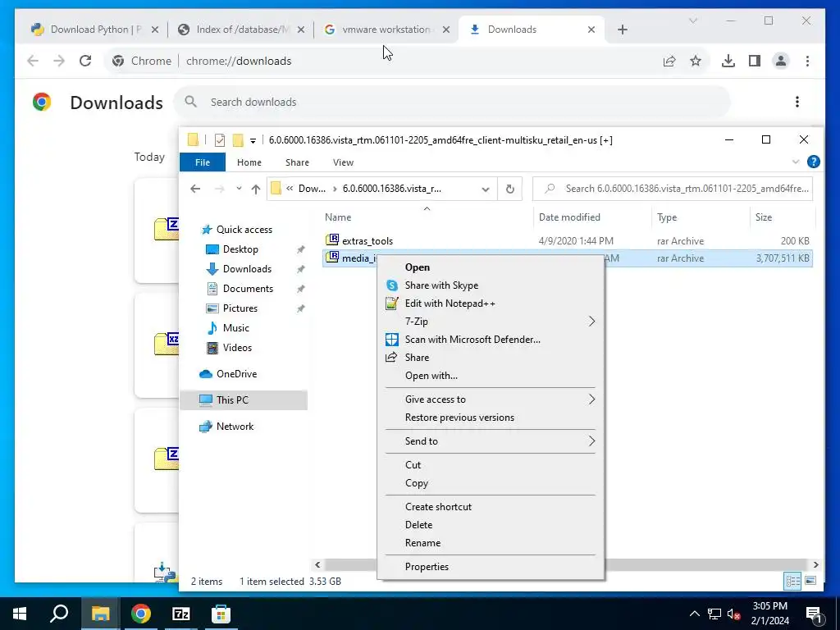Screen dimensions: 840x630
Task: Open Chrome downloads toolbar icon
Action: tap(728, 61)
